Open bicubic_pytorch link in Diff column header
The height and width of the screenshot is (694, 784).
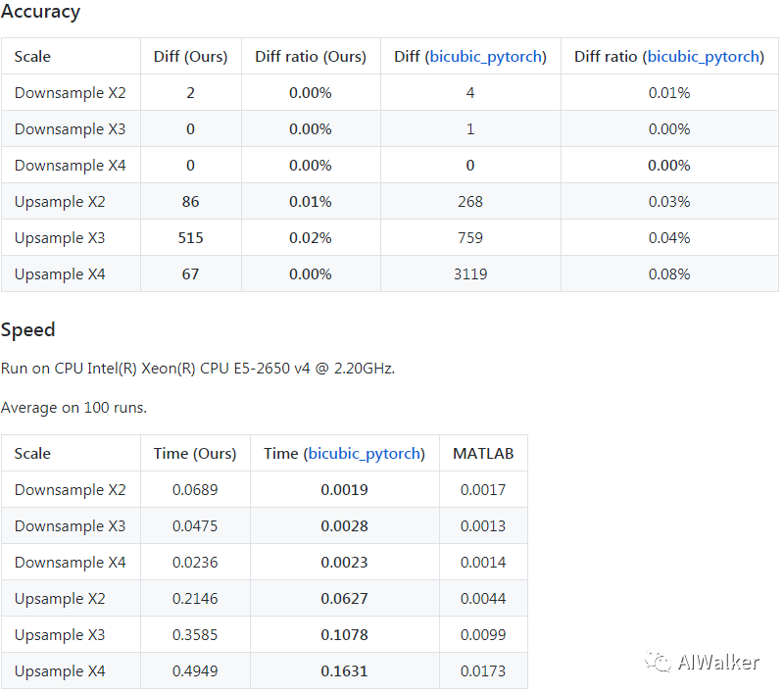click(x=485, y=57)
